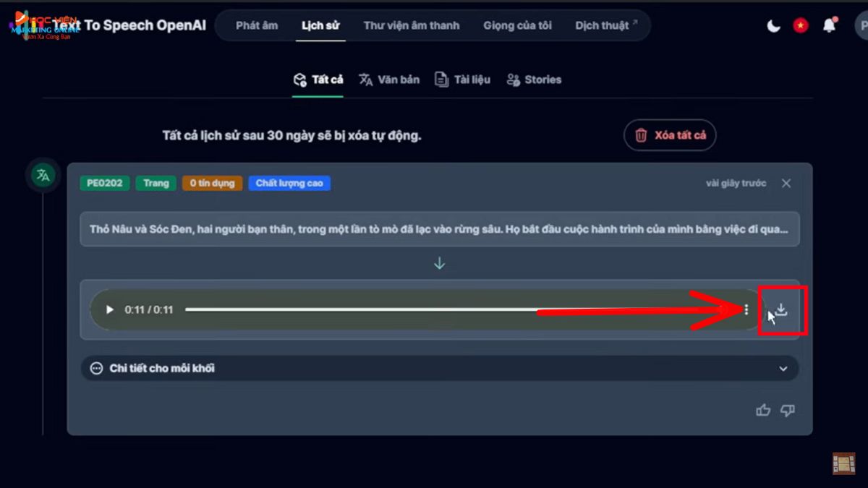Image resolution: width=868 pixels, height=488 pixels.
Task: Open Thư viện âm thanh tab
Action: point(412,25)
